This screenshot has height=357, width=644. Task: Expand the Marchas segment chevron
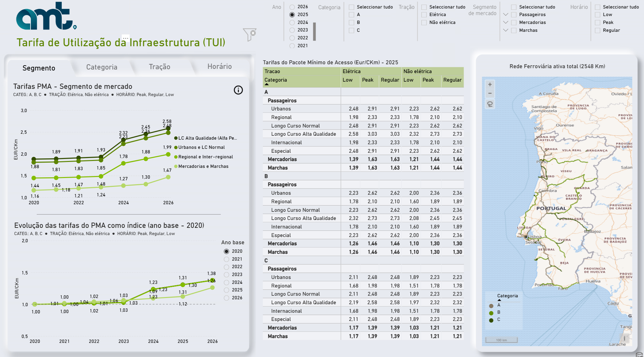506,30
